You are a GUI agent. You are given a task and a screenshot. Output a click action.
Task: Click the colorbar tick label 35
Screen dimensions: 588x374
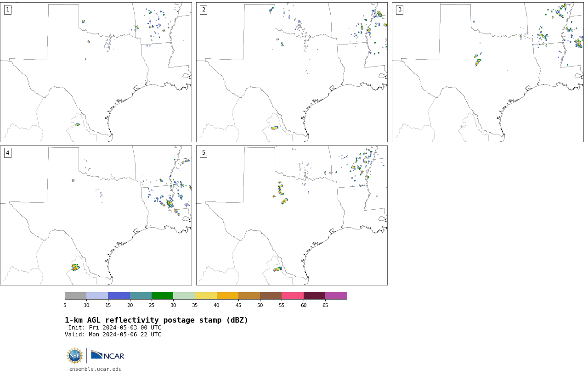(x=195, y=305)
